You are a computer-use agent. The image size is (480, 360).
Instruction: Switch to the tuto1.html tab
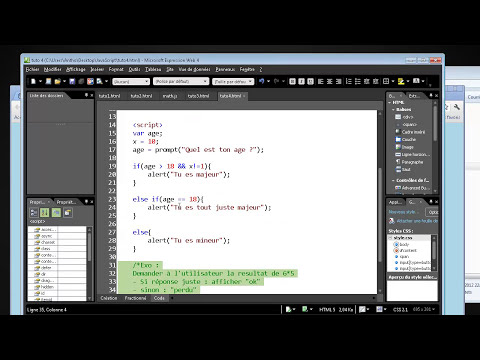(x=109, y=96)
